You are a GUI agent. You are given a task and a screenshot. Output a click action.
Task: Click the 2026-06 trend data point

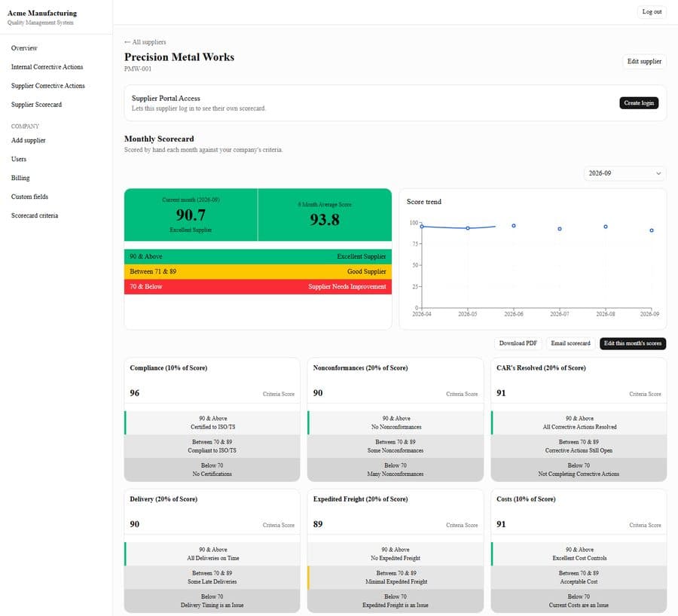pyautogui.click(x=514, y=226)
